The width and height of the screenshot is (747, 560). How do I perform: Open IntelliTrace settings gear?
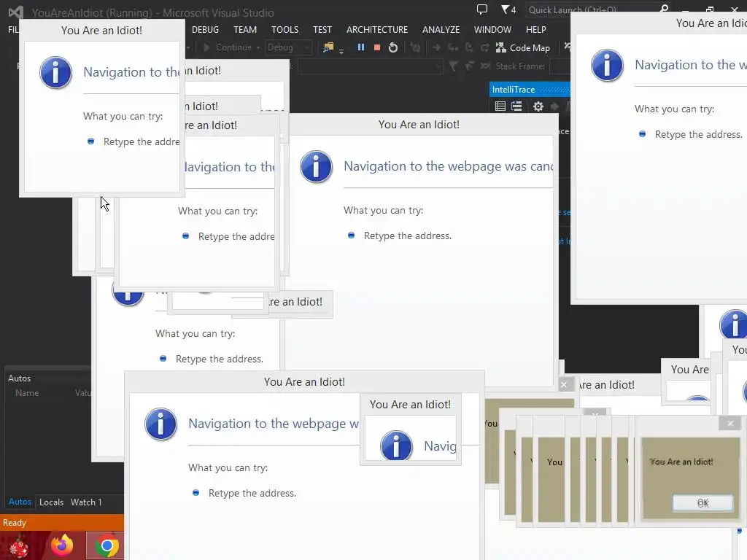tap(538, 106)
